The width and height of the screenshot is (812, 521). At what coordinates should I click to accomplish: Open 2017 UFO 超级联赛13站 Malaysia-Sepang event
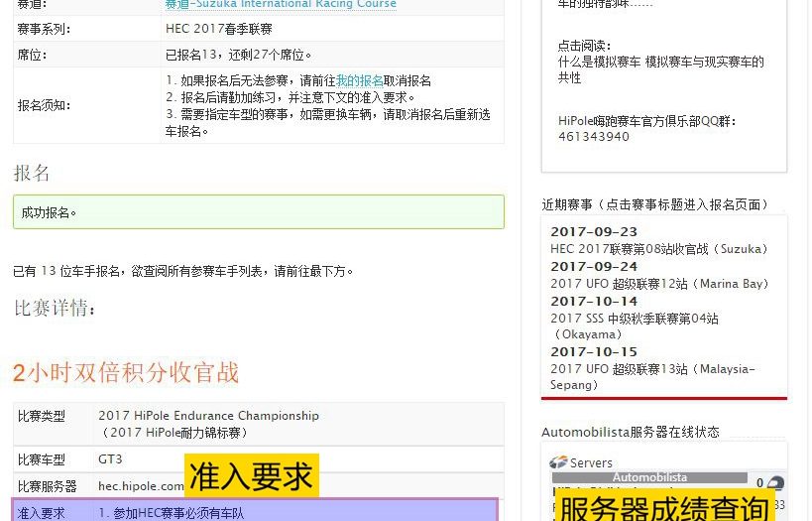coord(652,377)
